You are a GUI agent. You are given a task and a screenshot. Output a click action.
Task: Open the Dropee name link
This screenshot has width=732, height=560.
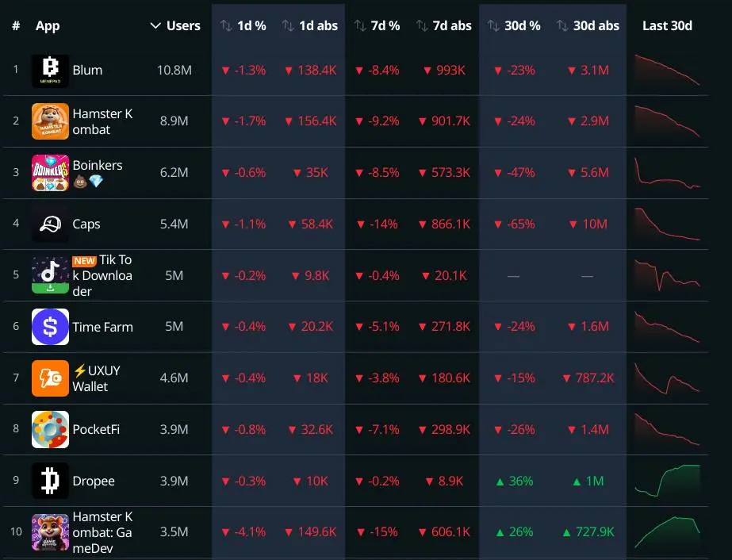pyautogui.click(x=94, y=481)
